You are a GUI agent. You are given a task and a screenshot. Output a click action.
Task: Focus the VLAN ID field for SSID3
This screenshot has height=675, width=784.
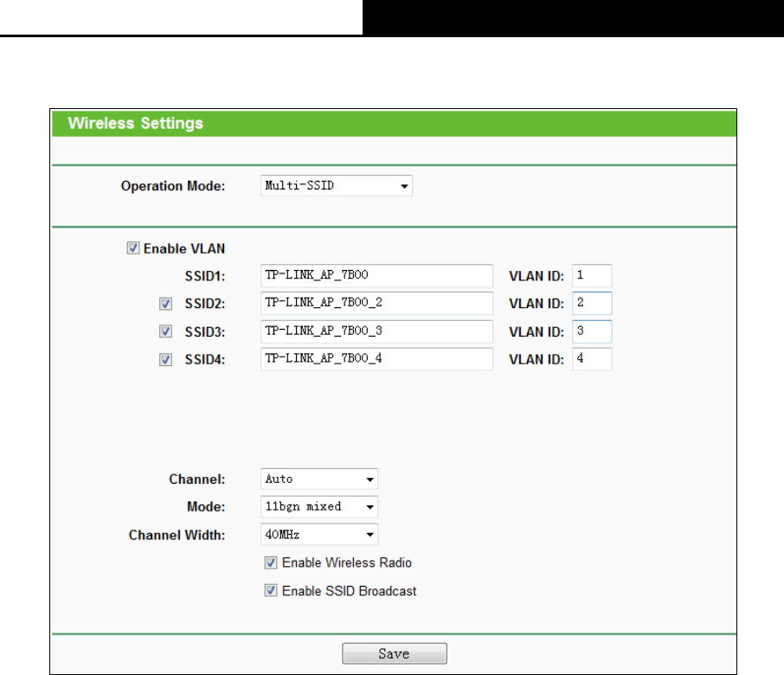click(592, 331)
